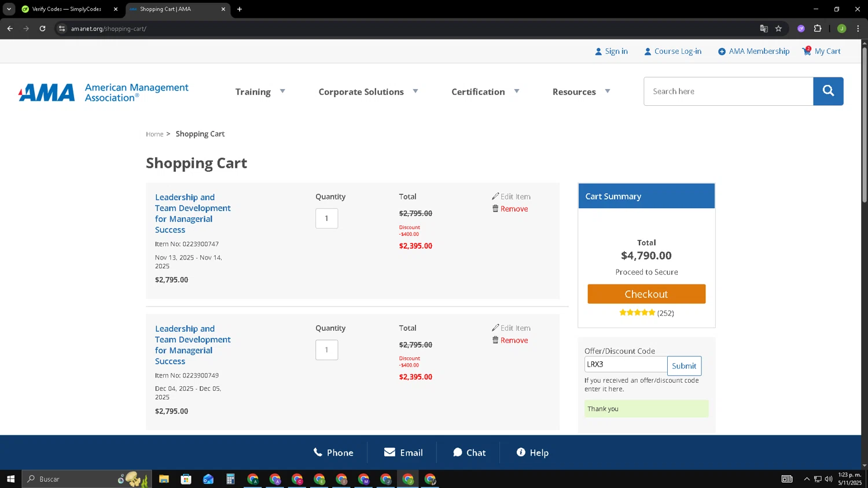Focus the Search here field
Image resolution: width=868 pixels, height=488 pixels.
tap(728, 91)
